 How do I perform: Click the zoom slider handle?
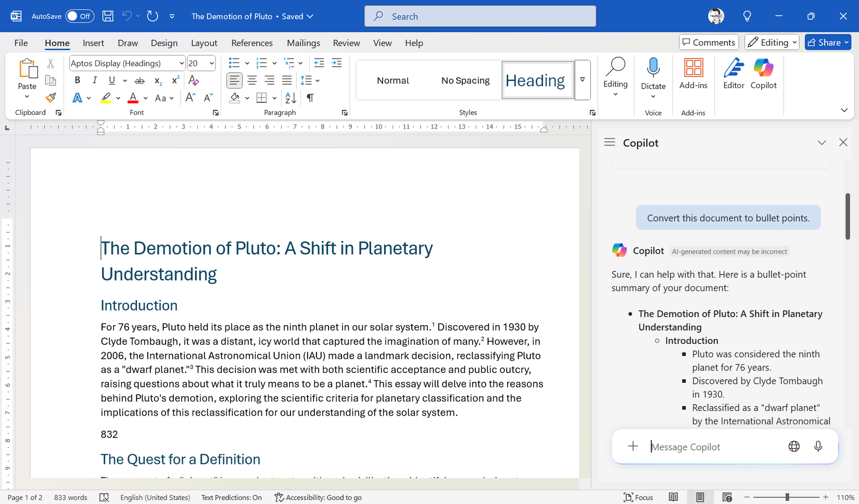pyautogui.click(x=787, y=497)
